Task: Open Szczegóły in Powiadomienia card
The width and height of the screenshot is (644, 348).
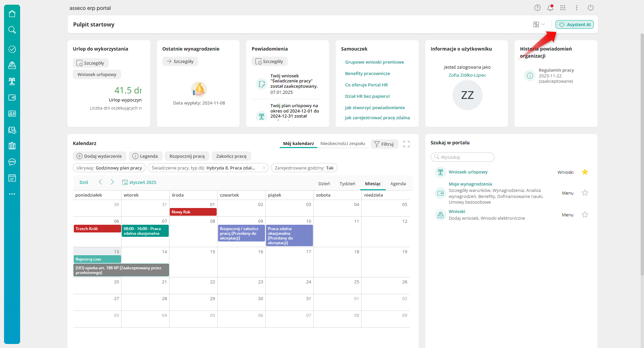Action: tap(270, 61)
